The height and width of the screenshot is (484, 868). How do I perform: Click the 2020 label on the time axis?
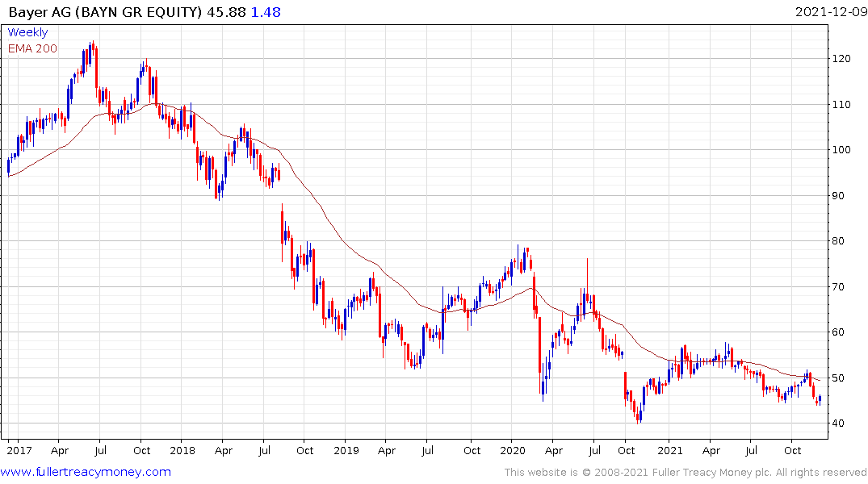513,451
